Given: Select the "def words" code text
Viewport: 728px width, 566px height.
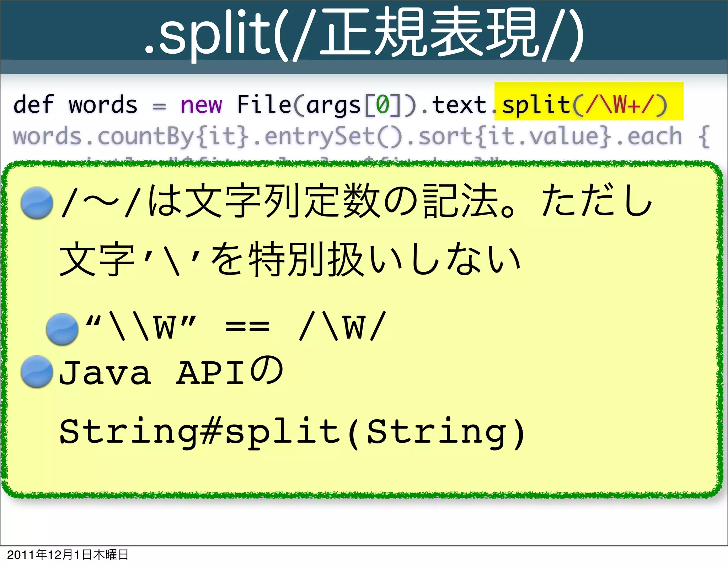Looking at the screenshot, I should 75,104.
